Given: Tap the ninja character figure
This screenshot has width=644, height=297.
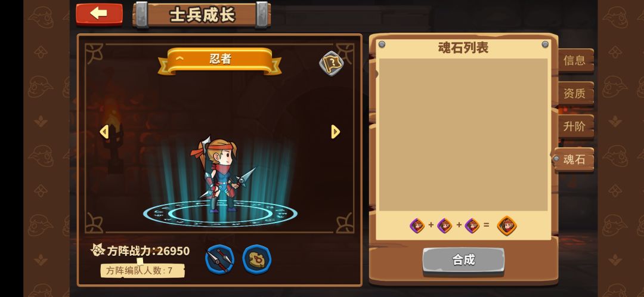Looking at the screenshot, I should (x=221, y=175).
